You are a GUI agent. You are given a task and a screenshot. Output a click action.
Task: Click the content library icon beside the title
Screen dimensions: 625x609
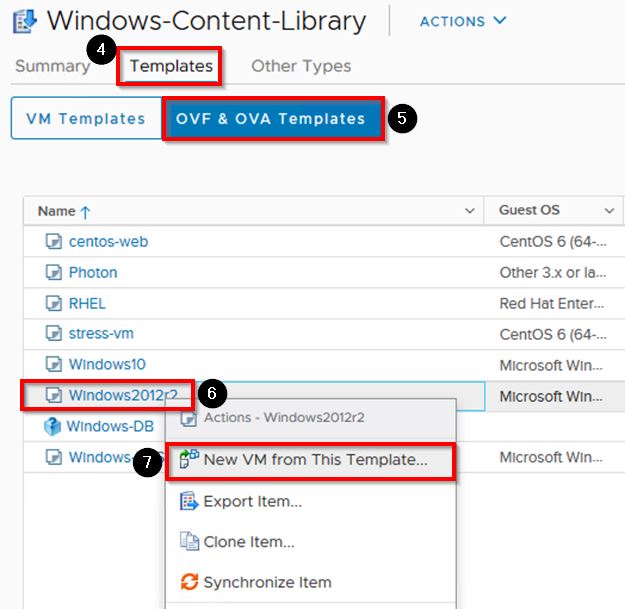pyautogui.click(x=25, y=22)
